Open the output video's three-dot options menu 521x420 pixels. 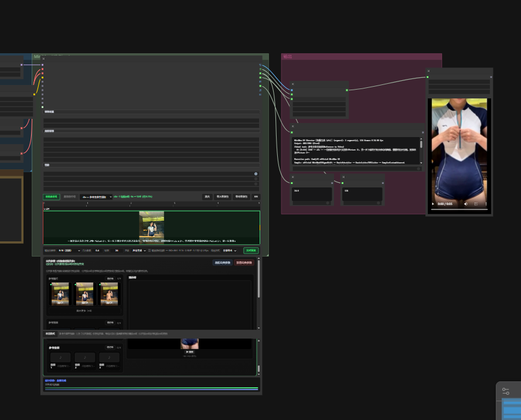point(486,204)
